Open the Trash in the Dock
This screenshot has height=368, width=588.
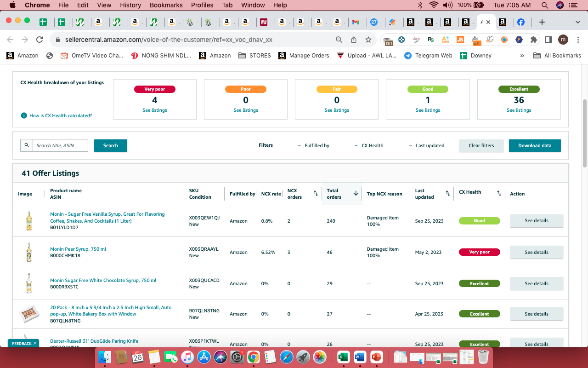483,356
